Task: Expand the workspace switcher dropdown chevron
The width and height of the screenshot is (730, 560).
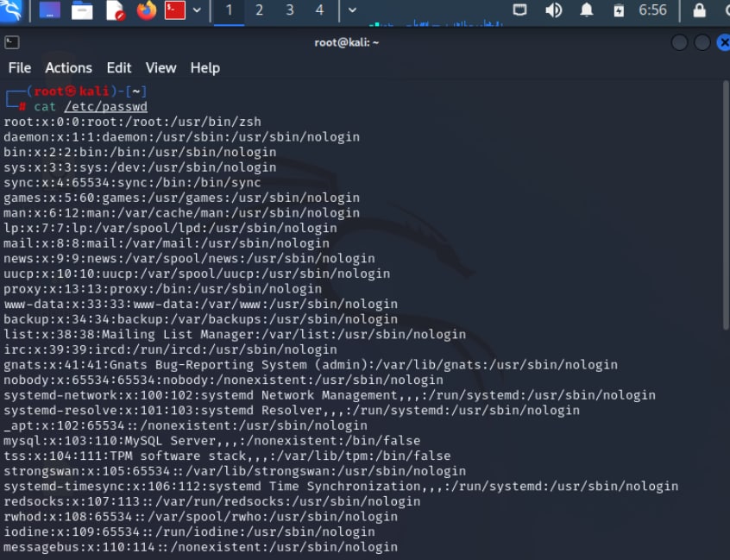Action: (x=352, y=10)
